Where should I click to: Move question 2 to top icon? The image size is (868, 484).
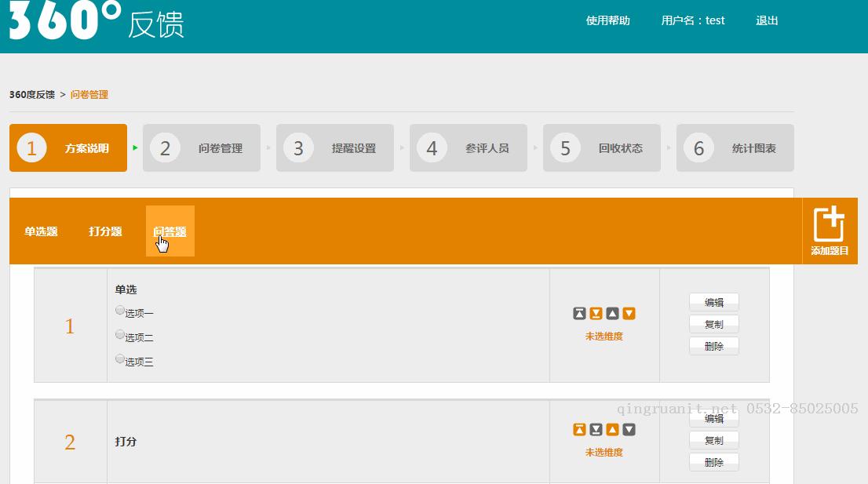tap(579, 430)
